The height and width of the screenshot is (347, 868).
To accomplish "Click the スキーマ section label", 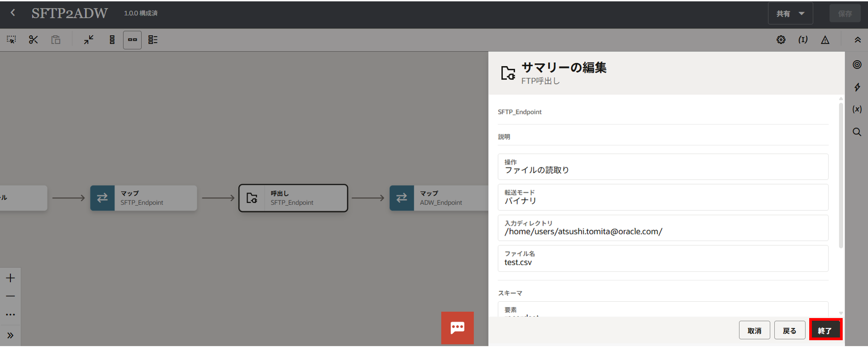I will tap(510, 293).
